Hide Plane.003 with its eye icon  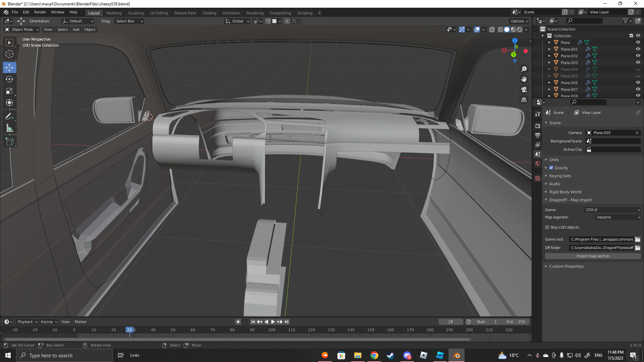tap(638, 63)
